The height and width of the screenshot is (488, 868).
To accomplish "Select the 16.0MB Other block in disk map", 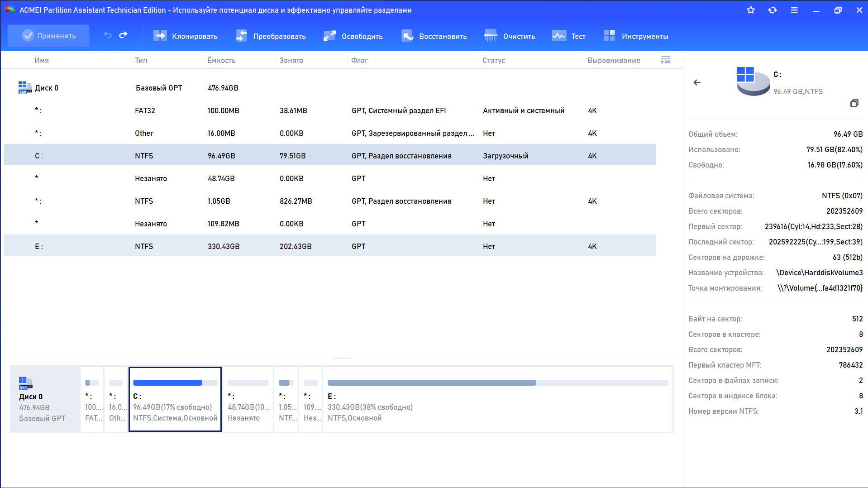I will click(x=116, y=399).
